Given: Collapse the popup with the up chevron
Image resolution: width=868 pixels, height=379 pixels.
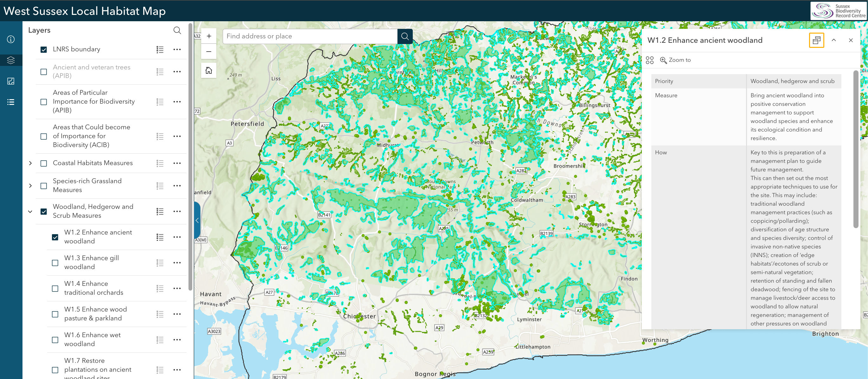Looking at the screenshot, I should pos(834,40).
